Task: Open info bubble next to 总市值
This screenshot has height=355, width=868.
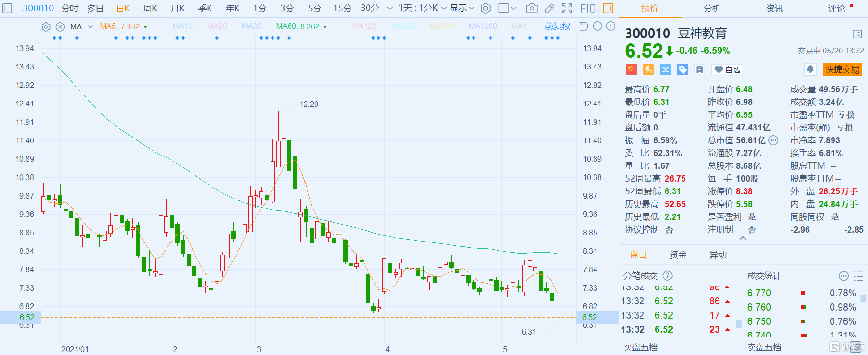Action: (x=773, y=140)
